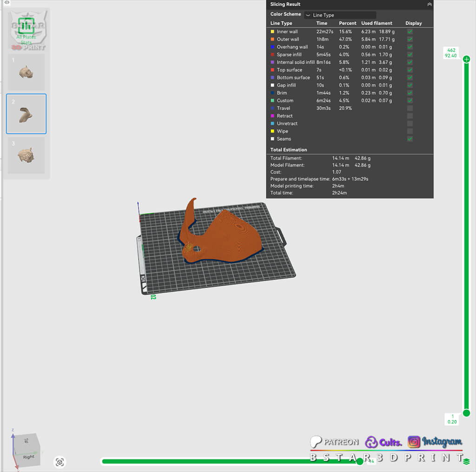This screenshot has width=476, height=472.
Task: Toggle Gap infill display checkbox
Action: [x=410, y=85]
